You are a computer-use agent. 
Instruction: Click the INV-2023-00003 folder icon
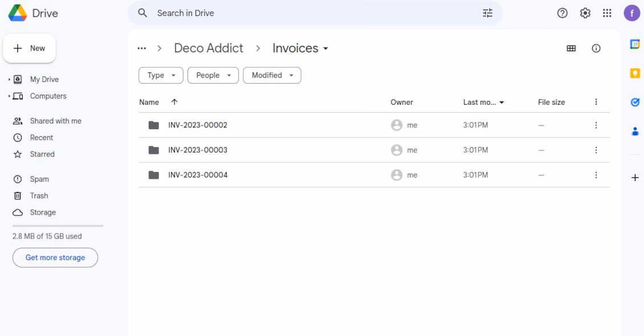coord(154,150)
